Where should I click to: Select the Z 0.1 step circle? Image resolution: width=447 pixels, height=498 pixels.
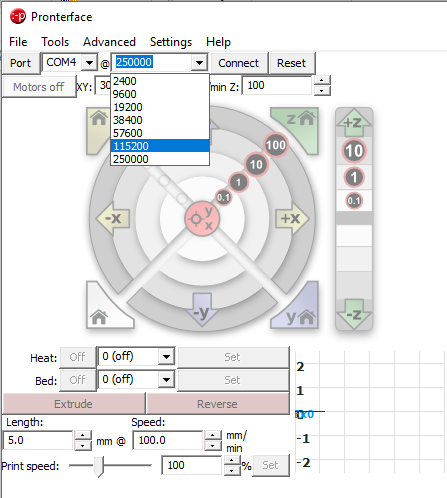[354, 201]
